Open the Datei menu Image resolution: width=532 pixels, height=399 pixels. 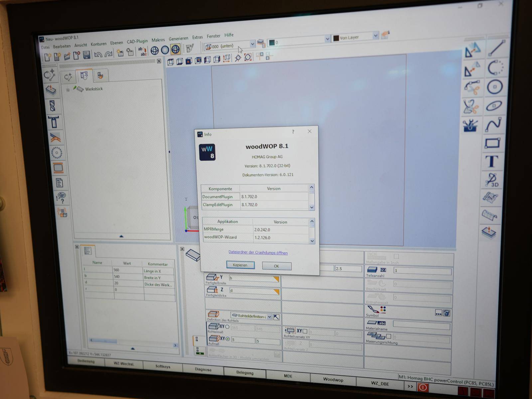point(45,48)
